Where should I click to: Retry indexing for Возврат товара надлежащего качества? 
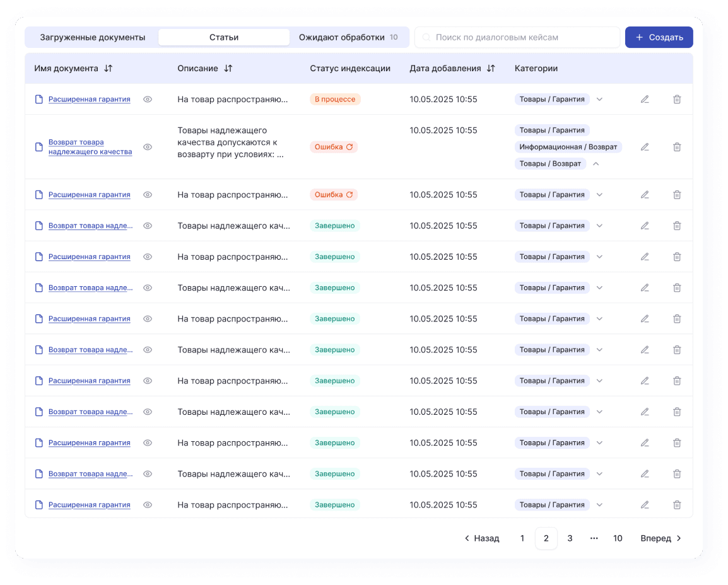tap(349, 147)
